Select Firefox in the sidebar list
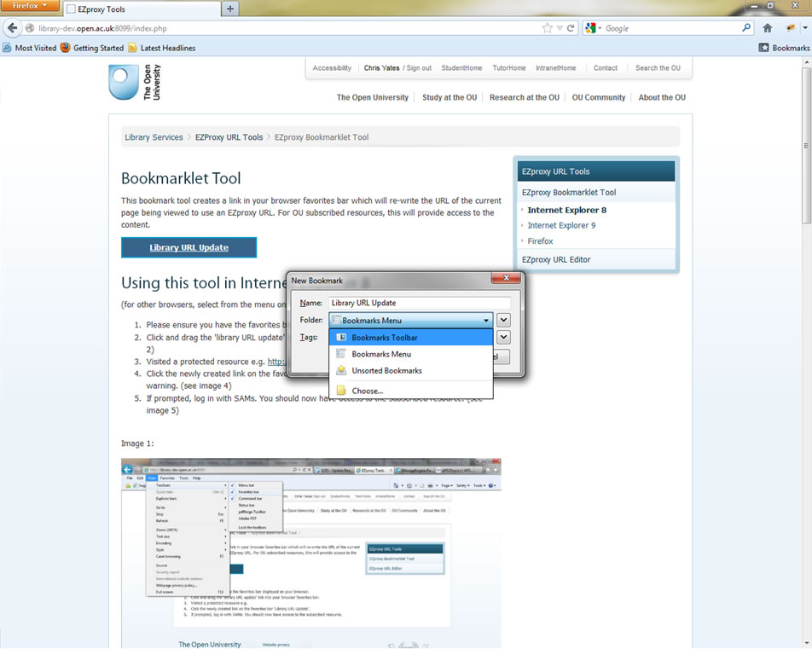 540,240
